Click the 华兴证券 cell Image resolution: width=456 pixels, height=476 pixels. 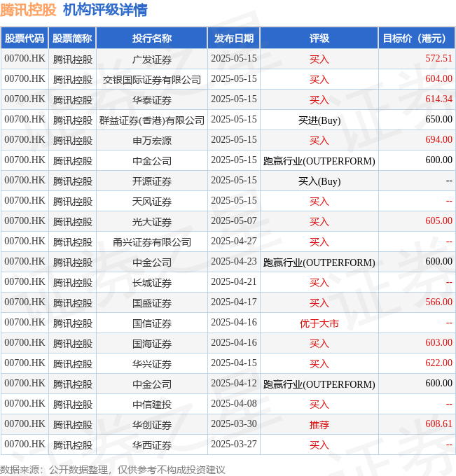tap(152, 364)
